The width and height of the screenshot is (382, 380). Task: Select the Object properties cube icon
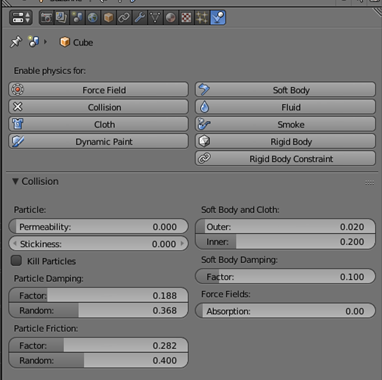point(108,18)
